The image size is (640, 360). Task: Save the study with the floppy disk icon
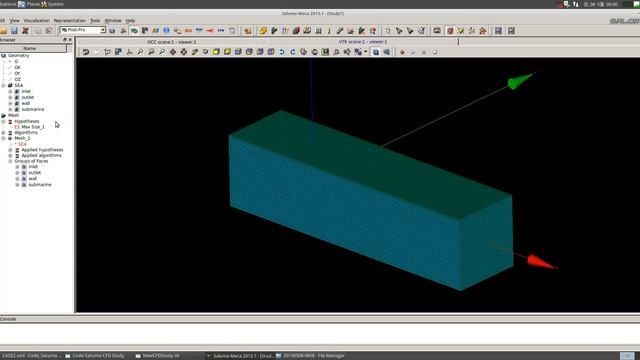click(x=14, y=31)
